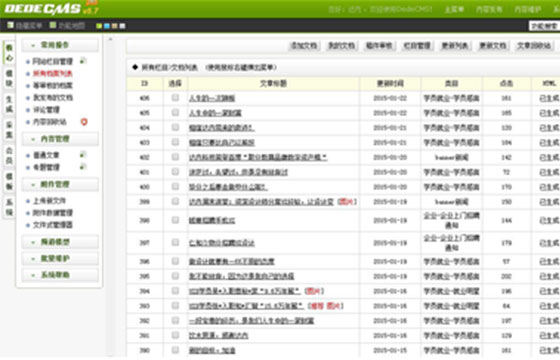The width and height of the screenshot is (560, 360).
Task: Click the quick-add icon beside 网站栏目管理
Action: tap(83, 61)
